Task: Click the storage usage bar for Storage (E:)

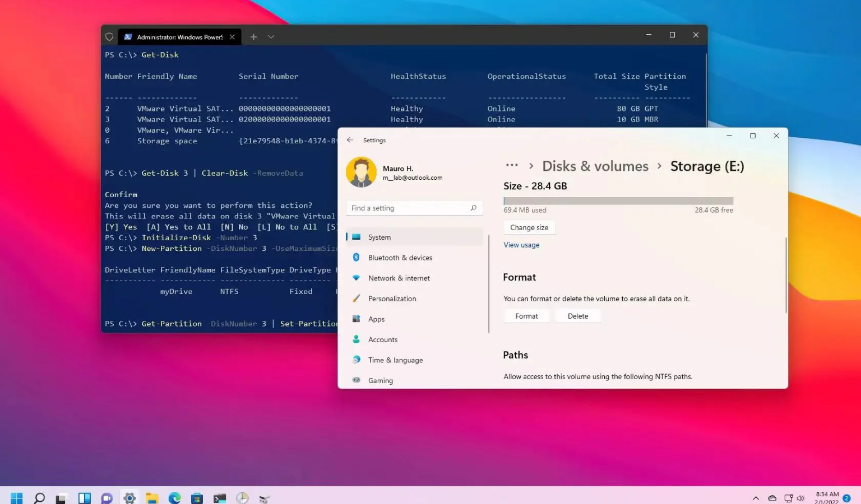Action: (618, 200)
